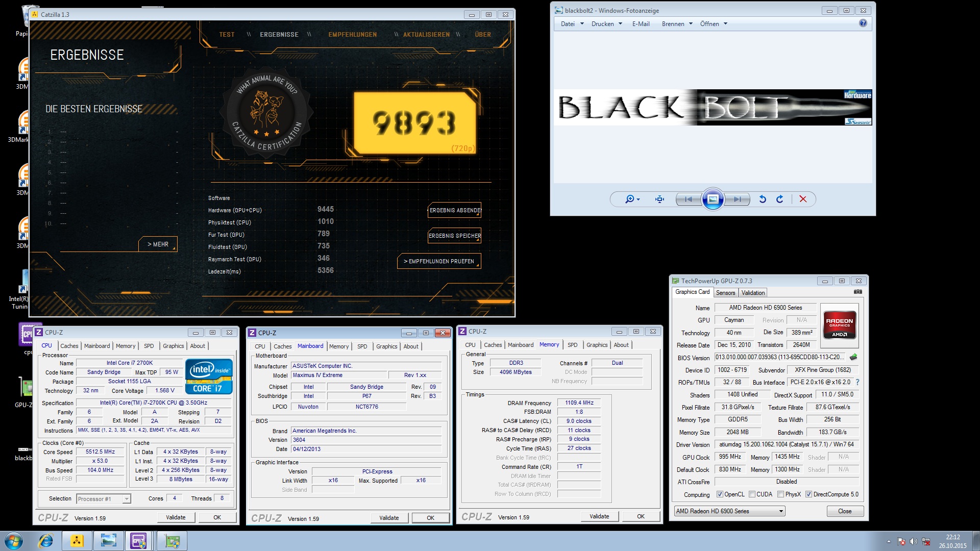Click the Intel Core i7 logo in CPU-Z
Viewport: 980px width, 551px height.
click(209, 377)
